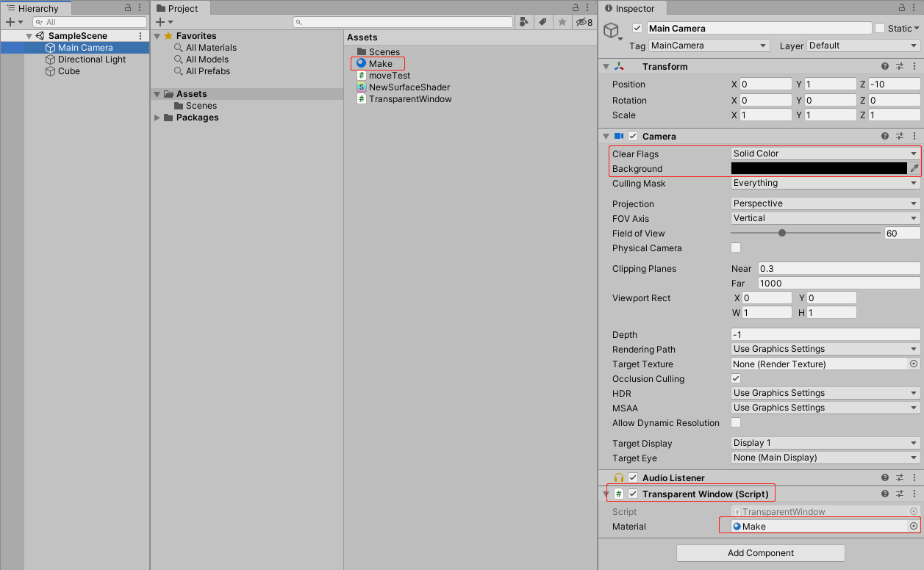
Task: Toggle the Occlusion Culling checkbox
Action: [736, 378]
